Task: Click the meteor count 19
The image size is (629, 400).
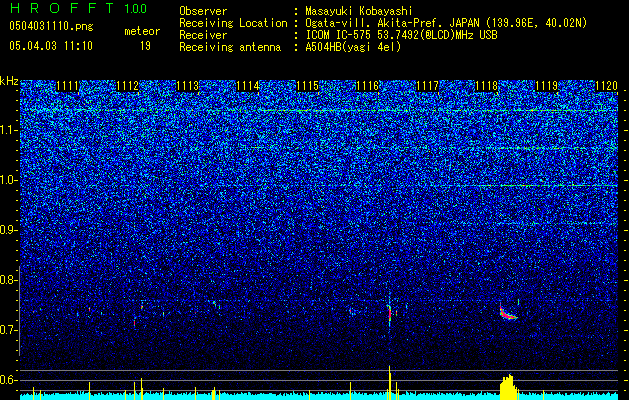Action: pos(145,46)
